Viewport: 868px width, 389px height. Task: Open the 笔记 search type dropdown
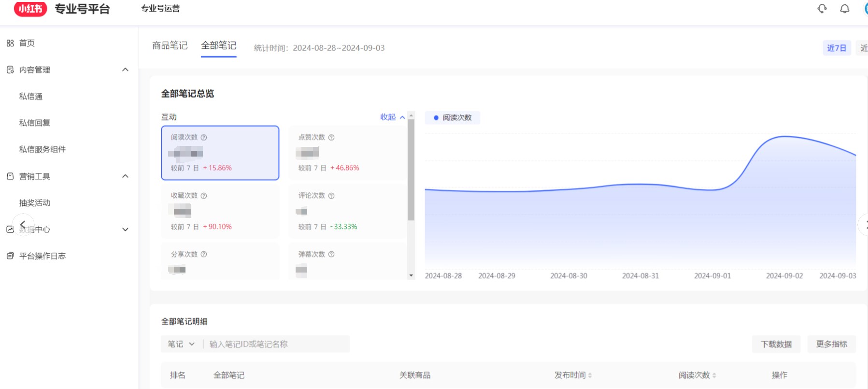(x=181, y=344)
